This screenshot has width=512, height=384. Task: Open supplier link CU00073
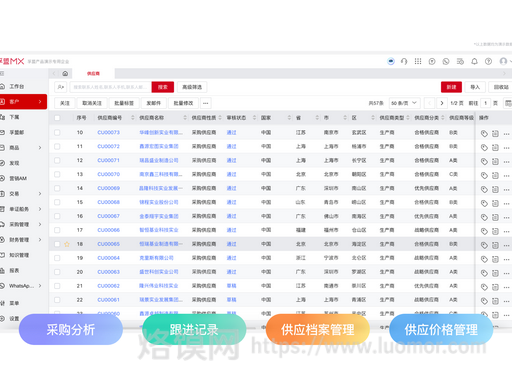tap(108, 132)
